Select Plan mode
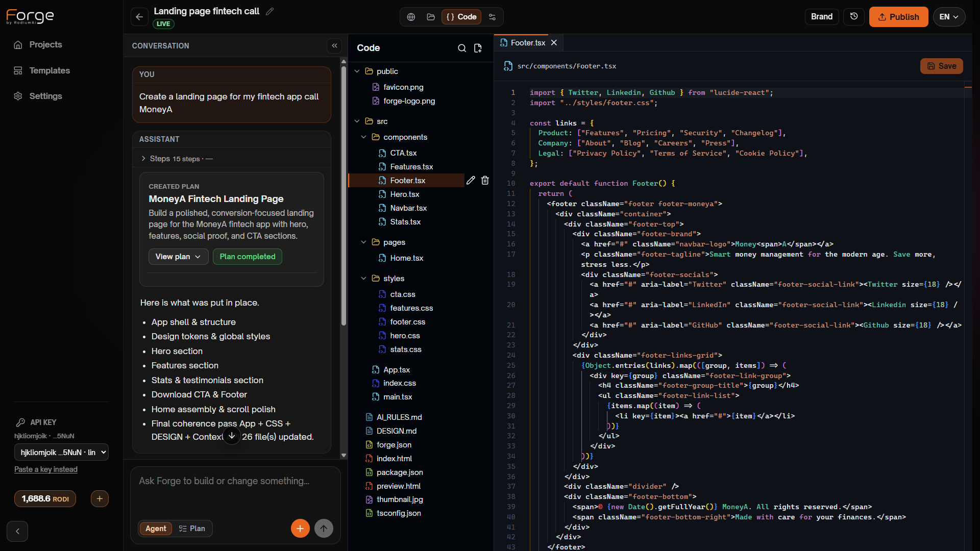The height and width of the screenshot is (551, 980). pyautogui.click(x=192, y=529)
